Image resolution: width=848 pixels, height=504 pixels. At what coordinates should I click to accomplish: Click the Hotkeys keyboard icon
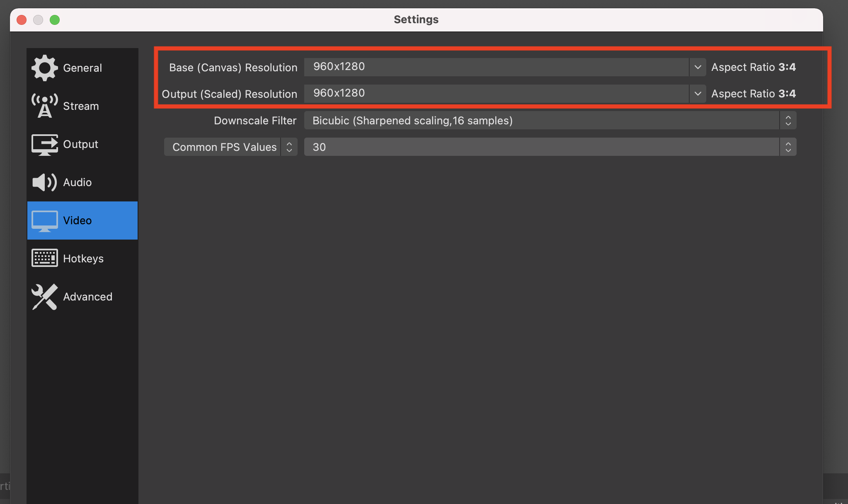tap(44, 258)
